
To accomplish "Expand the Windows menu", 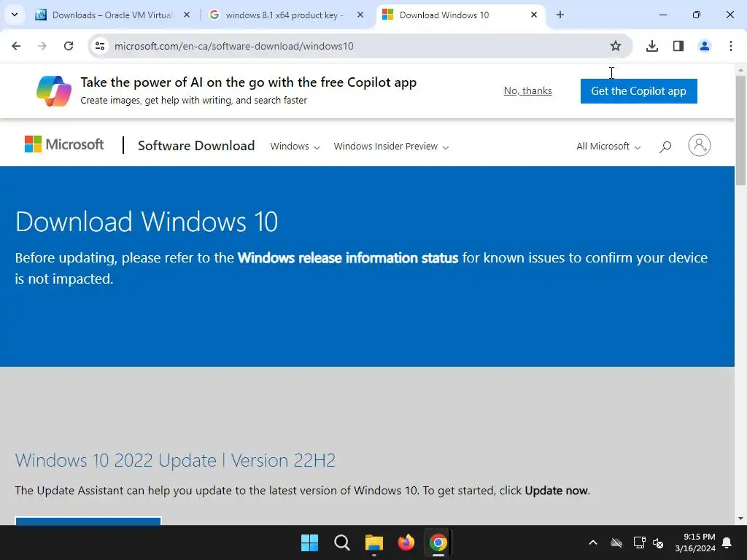I will click(x=295, y=146).
